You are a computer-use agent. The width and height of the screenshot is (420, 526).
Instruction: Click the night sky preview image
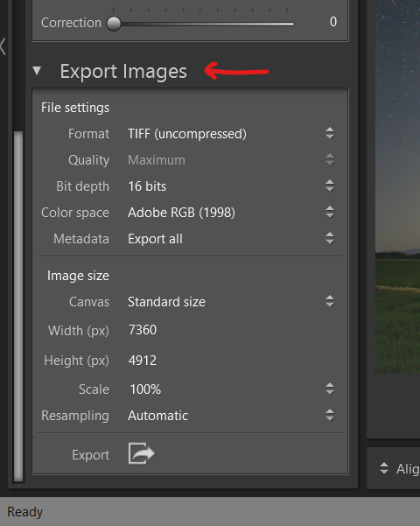point(397,186)
